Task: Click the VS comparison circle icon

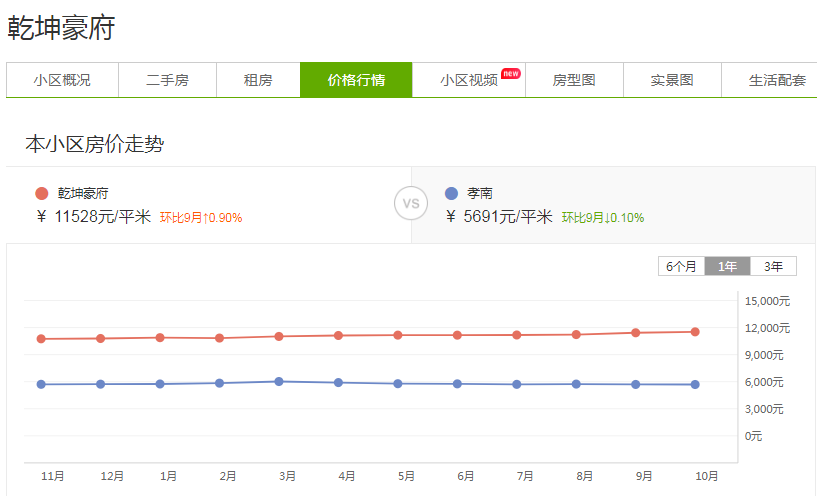Action: coord(410,204)
